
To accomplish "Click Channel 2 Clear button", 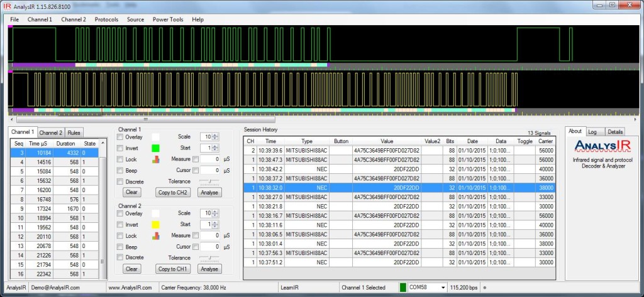I will click(x=131, y=269).
